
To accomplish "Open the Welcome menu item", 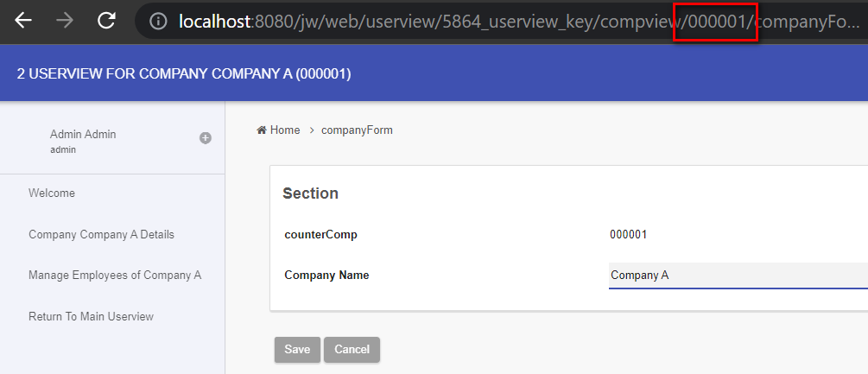I will tap(52, 193).
